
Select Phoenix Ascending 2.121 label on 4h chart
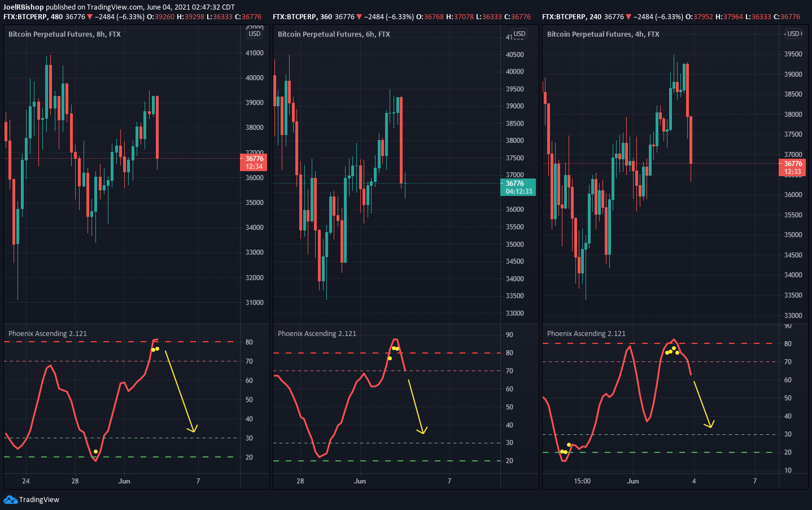tap(586, 334)
